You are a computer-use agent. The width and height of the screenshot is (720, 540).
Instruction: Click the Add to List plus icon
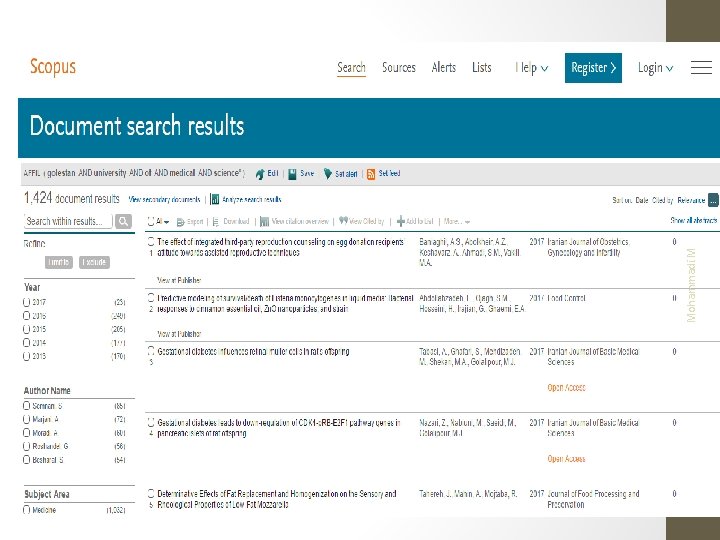(400, 221)
